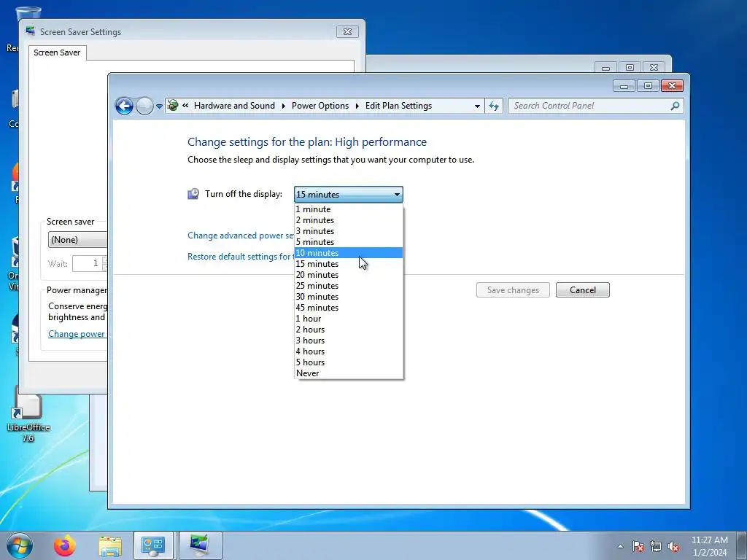Show hidden tray icons arrow
747x560 pixels.
click(x=620, y=546)
